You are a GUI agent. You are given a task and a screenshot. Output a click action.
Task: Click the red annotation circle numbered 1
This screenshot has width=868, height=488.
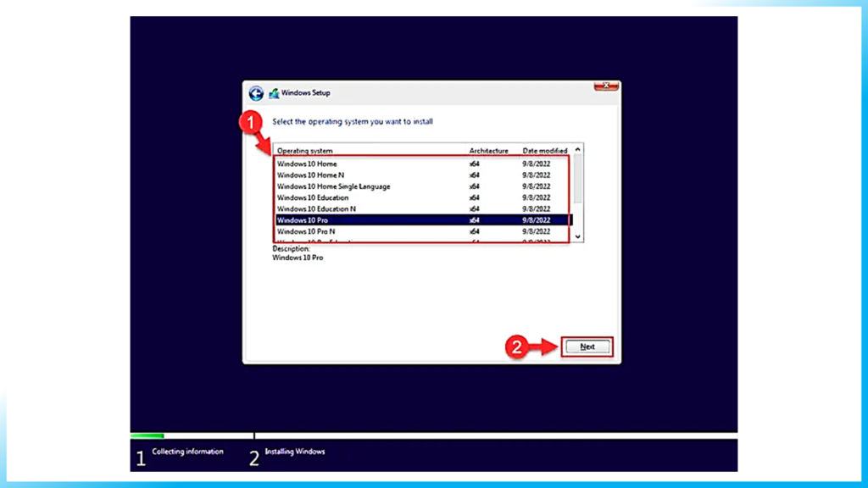[x=248, y=122]
